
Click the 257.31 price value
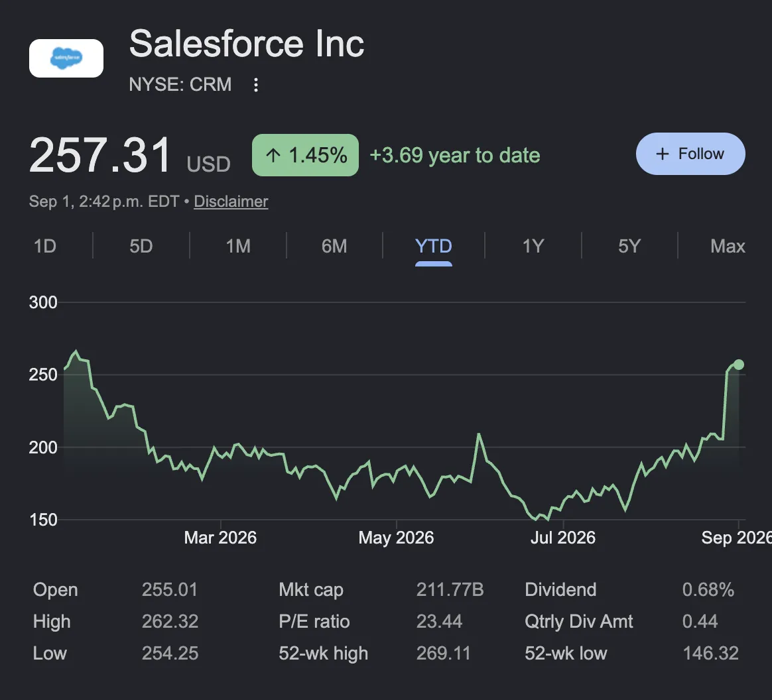click(x=100, y=156)
